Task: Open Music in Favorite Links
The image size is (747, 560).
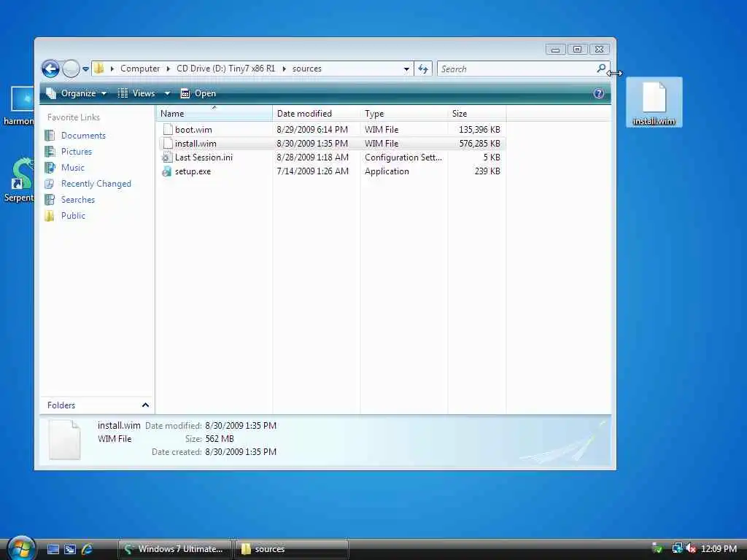Action: 72,168
